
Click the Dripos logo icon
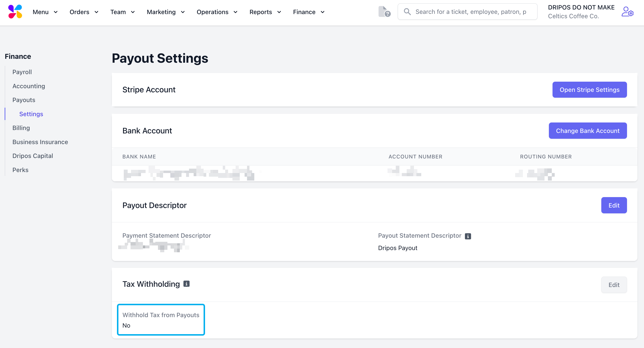coord(15,12)
